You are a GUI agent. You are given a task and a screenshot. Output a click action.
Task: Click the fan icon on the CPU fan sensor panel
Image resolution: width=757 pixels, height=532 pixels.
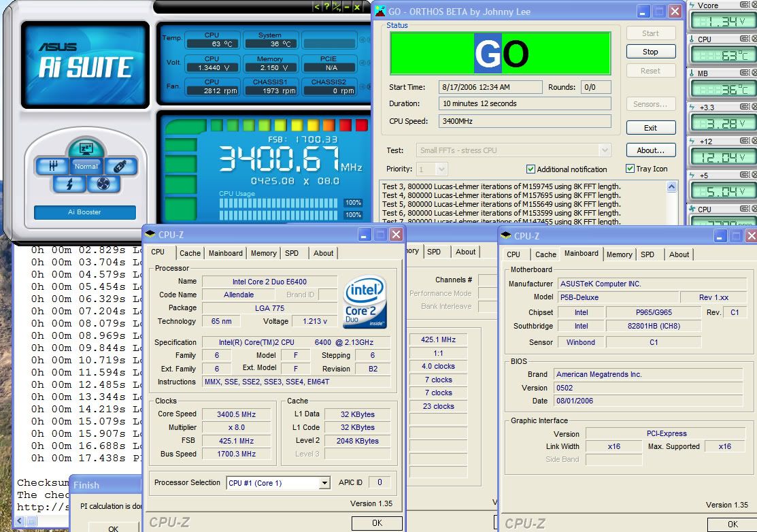692,209
